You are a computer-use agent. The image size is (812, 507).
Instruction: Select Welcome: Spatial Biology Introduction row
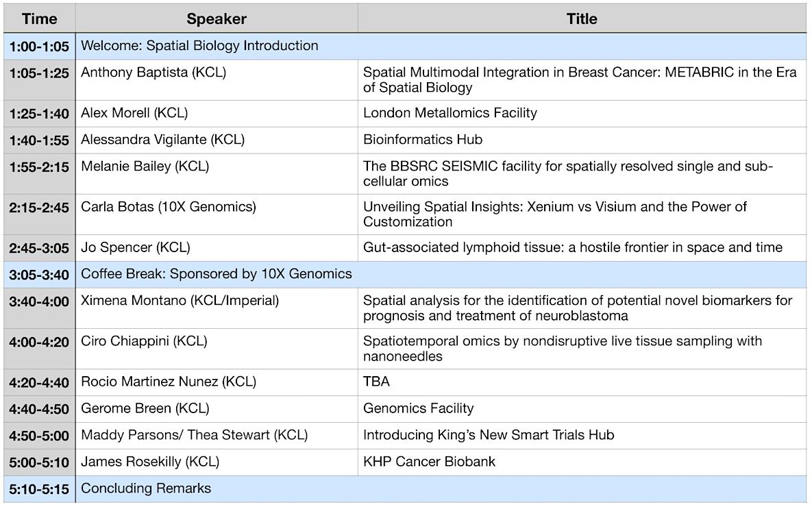[199, 46]
